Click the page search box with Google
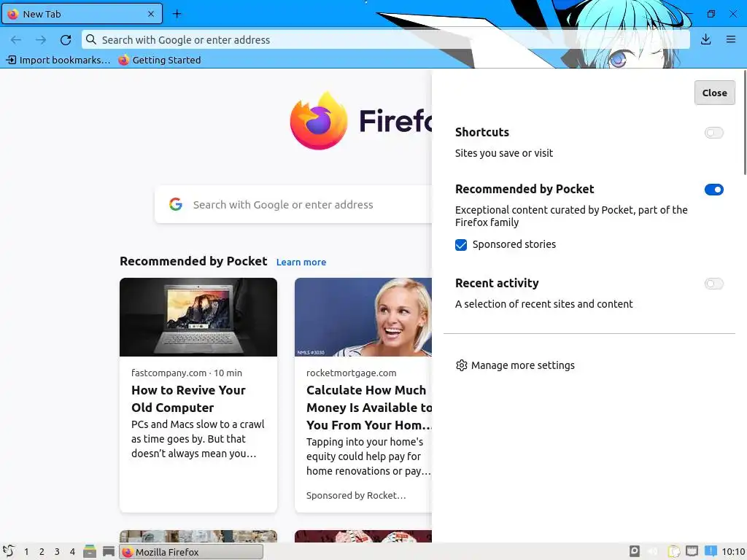The height and width of the screenshot is (560, 747). (293, 205)
